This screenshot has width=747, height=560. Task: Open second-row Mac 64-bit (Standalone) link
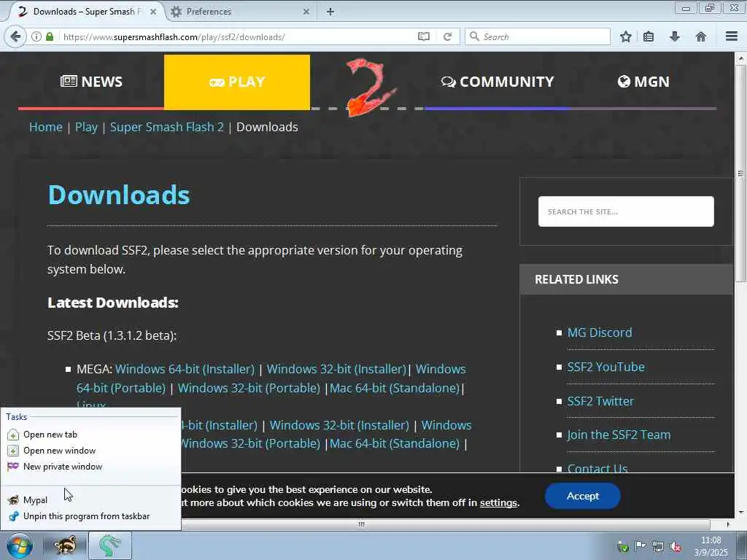[395, 443]
